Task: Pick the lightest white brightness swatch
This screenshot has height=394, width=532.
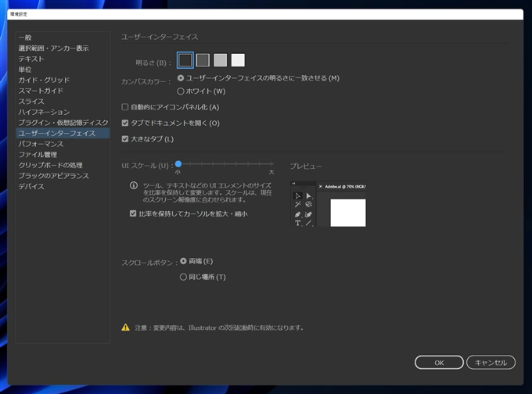Action: point(238,60)
